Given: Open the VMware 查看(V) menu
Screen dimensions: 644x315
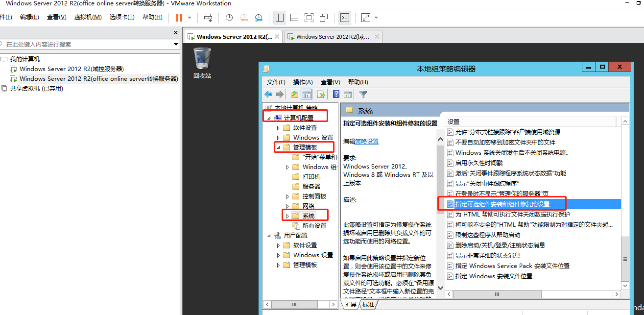Looking at the screenshot, I should pos(56,17).
